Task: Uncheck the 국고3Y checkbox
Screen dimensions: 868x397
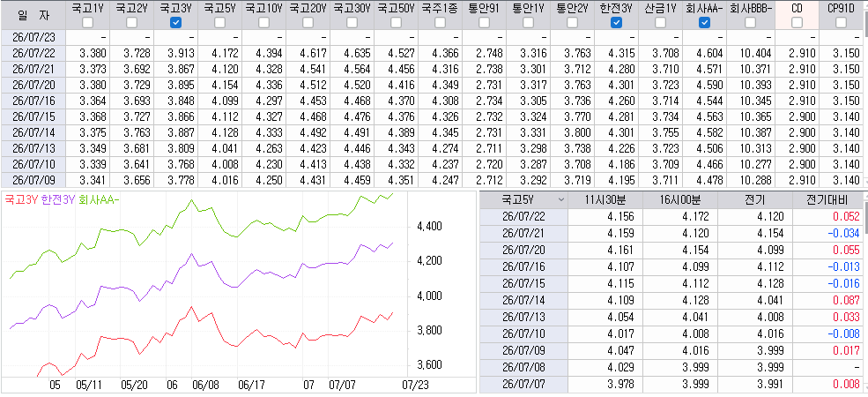Action: coord(175,22)
